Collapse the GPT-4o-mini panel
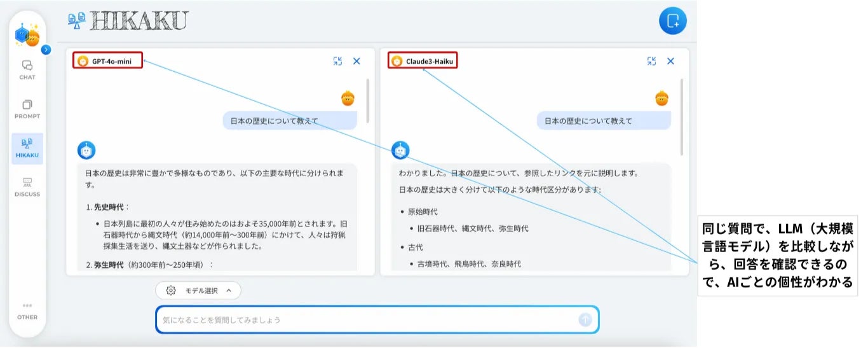Viewport: 868px width, 348px height. point(337,61)
